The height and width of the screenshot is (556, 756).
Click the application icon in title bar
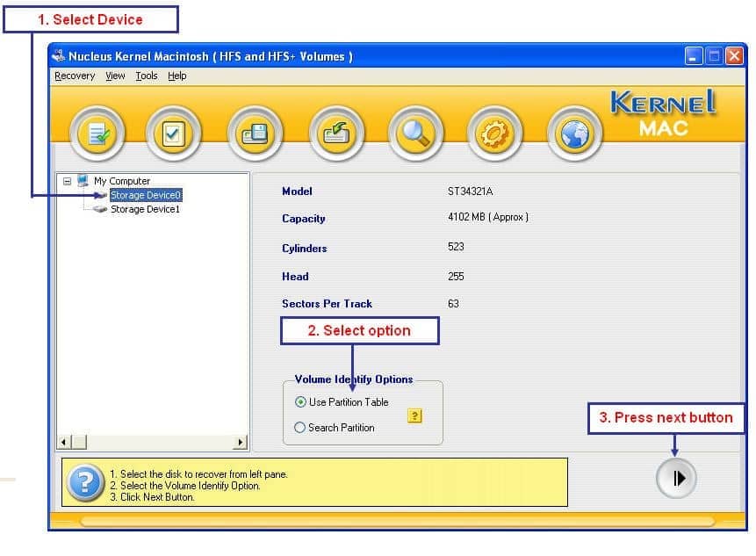(59, 55)
